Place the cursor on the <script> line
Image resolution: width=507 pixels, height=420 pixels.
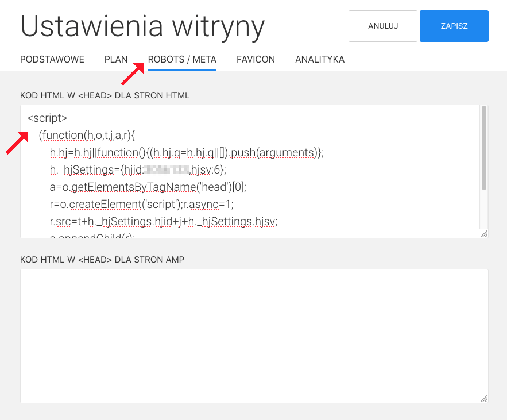tap(47, 118)
